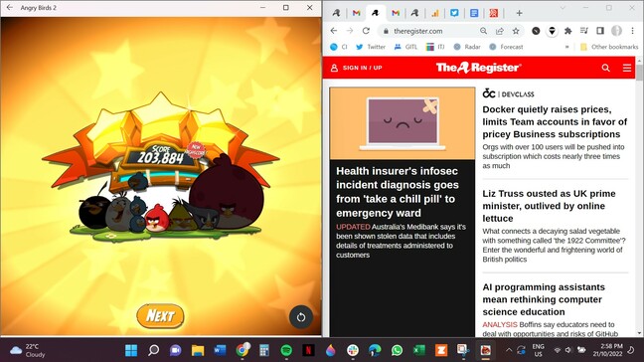The height and width of the screenshot is (362, 644).
Task: Show hidden system tray icons
Action: (x=509, y=350)
